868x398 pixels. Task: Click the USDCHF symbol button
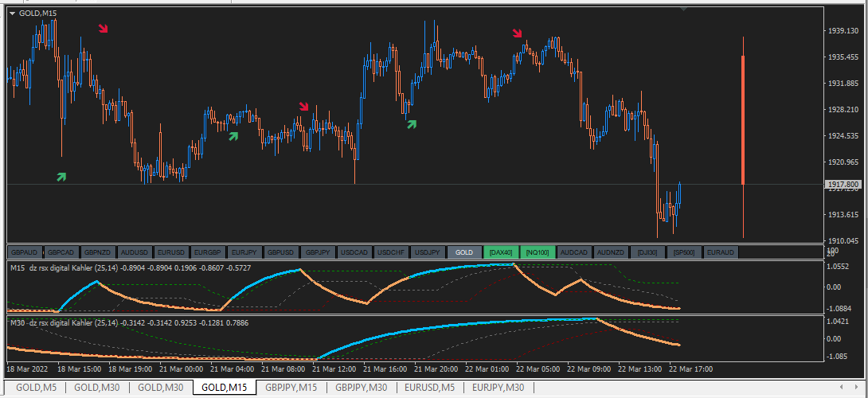(391, 252)
